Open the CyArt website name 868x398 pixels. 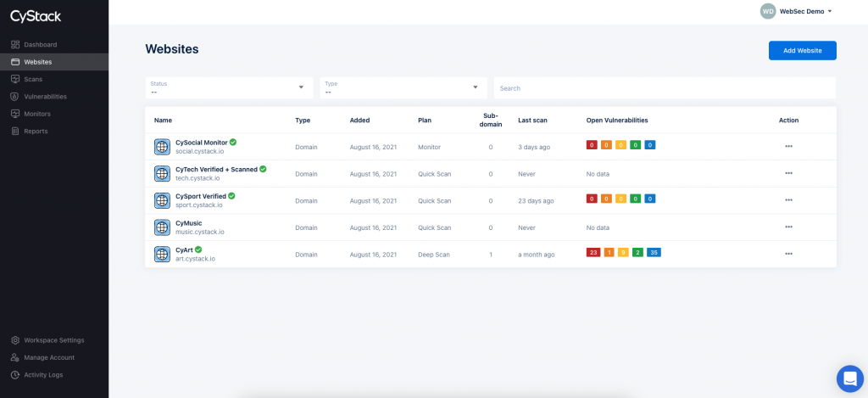click(x=184, y=250)
